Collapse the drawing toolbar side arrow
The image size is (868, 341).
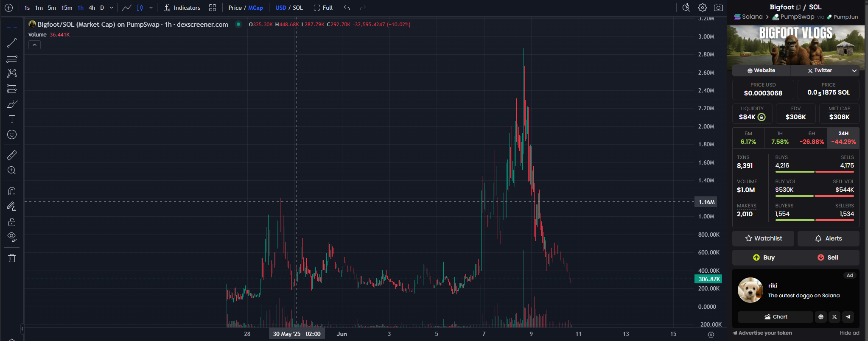pyautogui.click(x=22, y=329)
